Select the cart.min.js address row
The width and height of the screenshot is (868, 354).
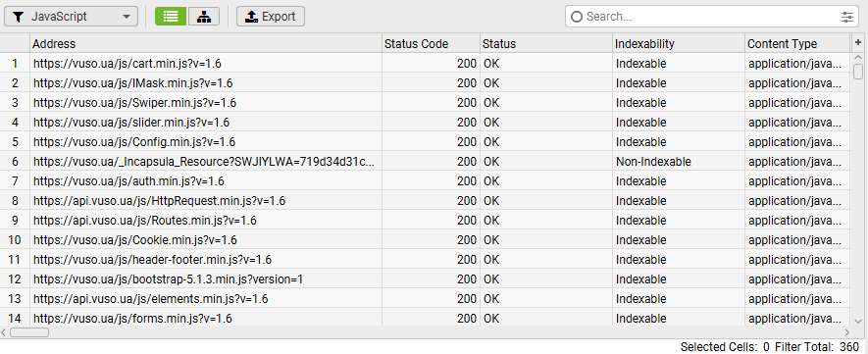click(425, 63)
